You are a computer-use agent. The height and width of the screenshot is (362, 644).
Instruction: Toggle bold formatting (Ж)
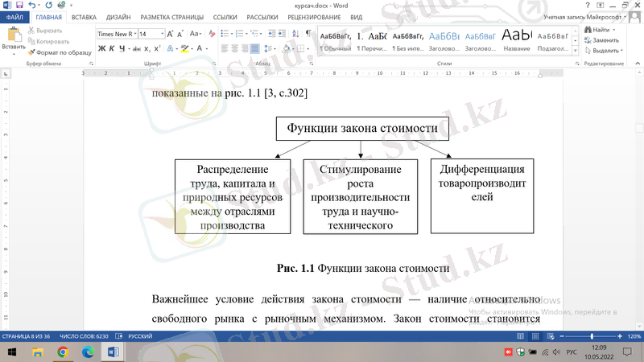(101, 48)
